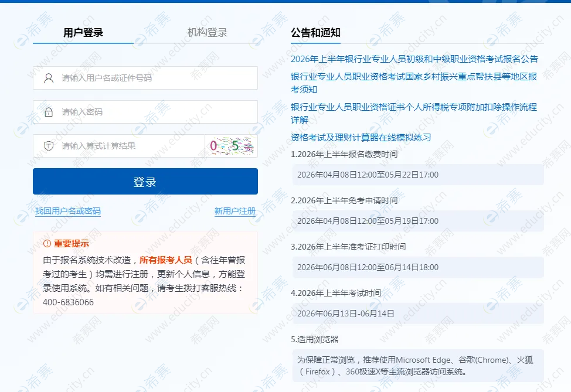Viewport: 571px width, 392px height.
Task: Focus the 请输入密码 input field
Action: (x=145, y=112)
